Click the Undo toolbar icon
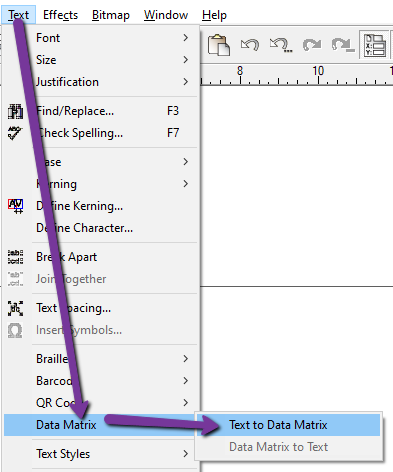The image size is (393, 472). pyautogui.click(x=250, y=44)
